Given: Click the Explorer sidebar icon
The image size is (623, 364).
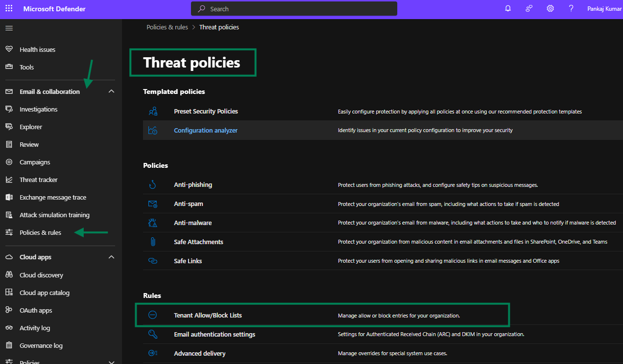Looking at the screenshot, I should [x=9, y=127].
